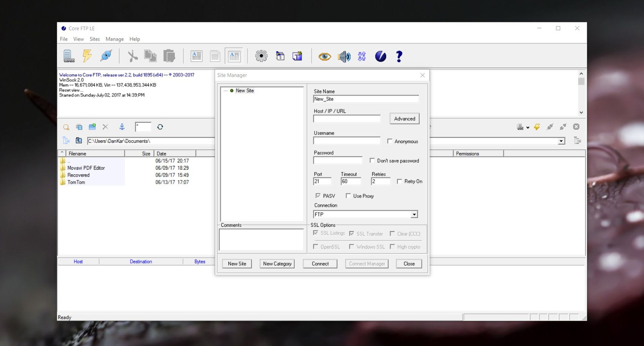The height and width of the screenshot is (346, 644).
Task: Open the Help menu
Action: click(x=135, y=39)
